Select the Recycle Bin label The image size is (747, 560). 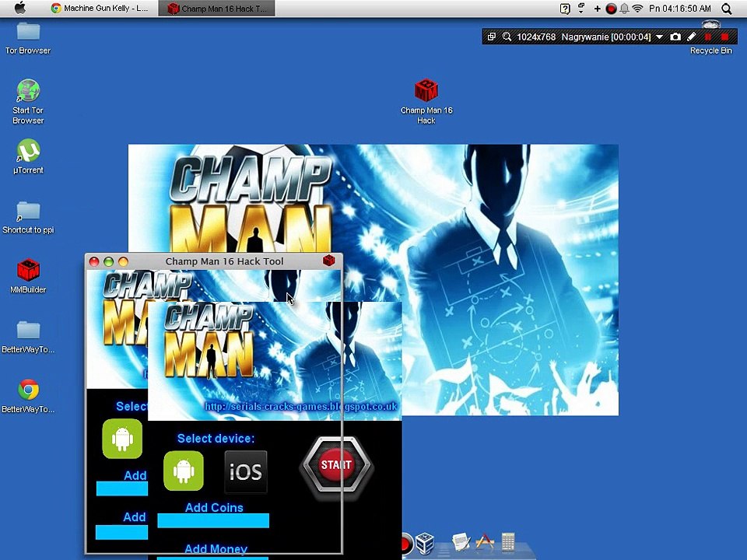[x=710, y=51]
